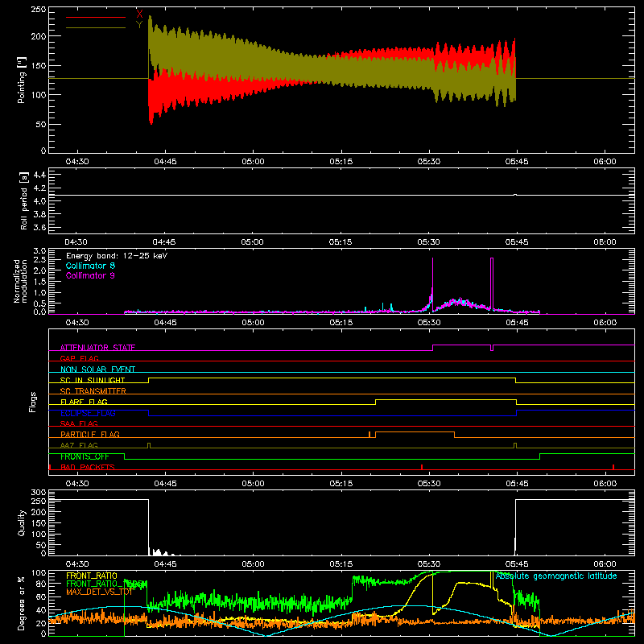Click the 'Degrees or %' axis title

22,603
